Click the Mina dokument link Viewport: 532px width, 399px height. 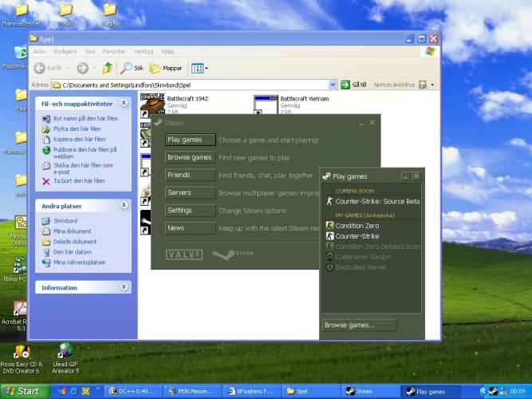click(x=73, y=231)
